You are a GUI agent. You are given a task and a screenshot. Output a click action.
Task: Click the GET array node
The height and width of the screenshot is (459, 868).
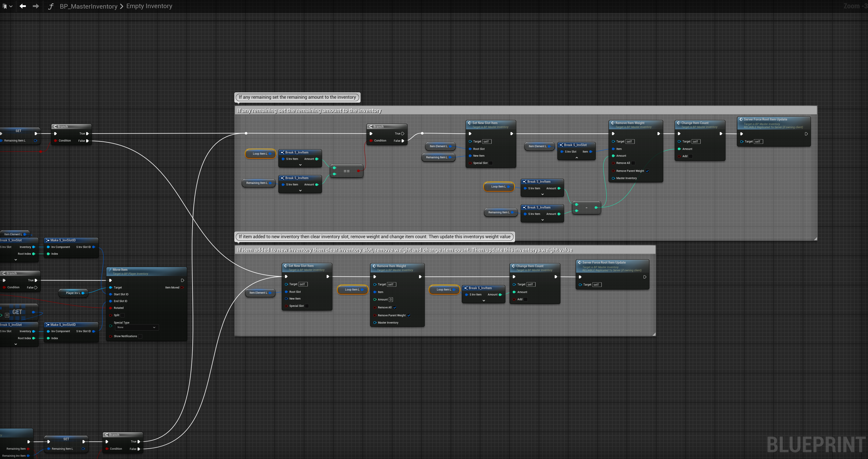[x=17, y=312]
